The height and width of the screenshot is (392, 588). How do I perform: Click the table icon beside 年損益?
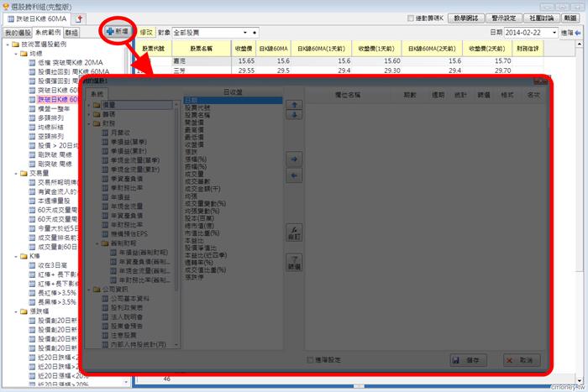105,197
